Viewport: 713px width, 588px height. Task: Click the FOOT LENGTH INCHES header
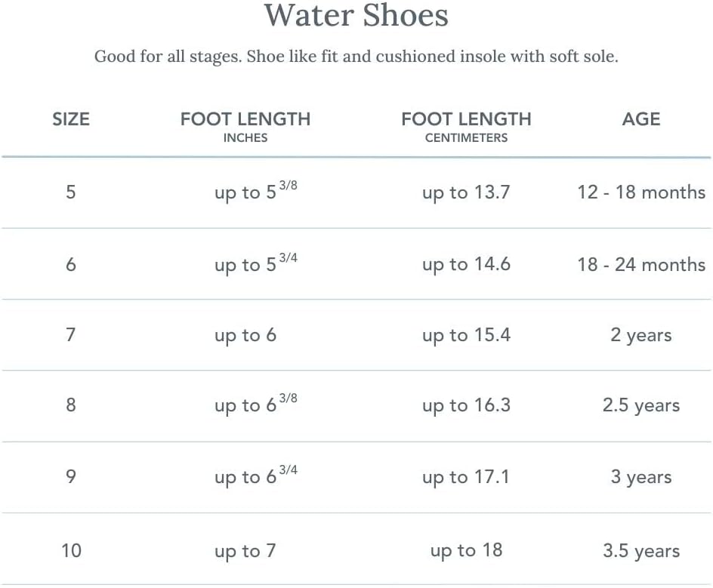245,127
